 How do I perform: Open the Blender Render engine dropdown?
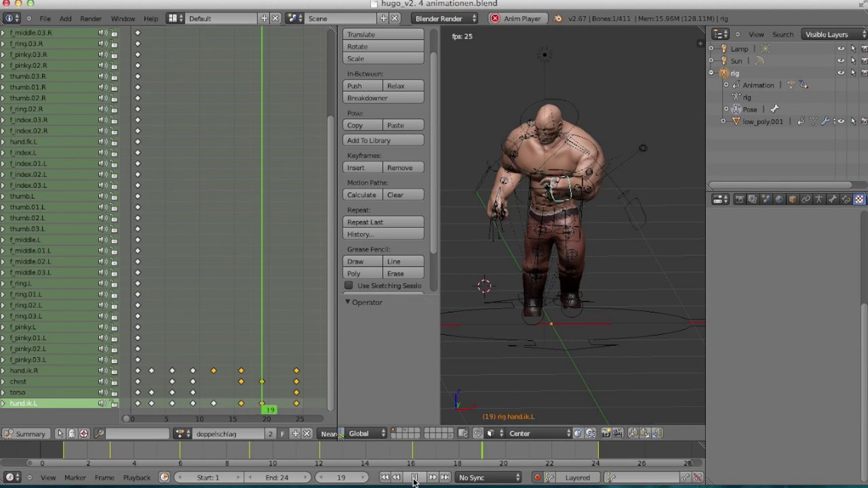pos(444,18)
